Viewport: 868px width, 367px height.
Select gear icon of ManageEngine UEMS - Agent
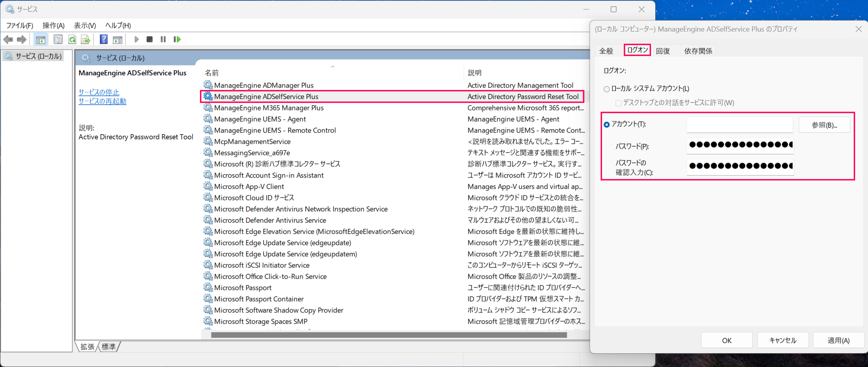208,119
